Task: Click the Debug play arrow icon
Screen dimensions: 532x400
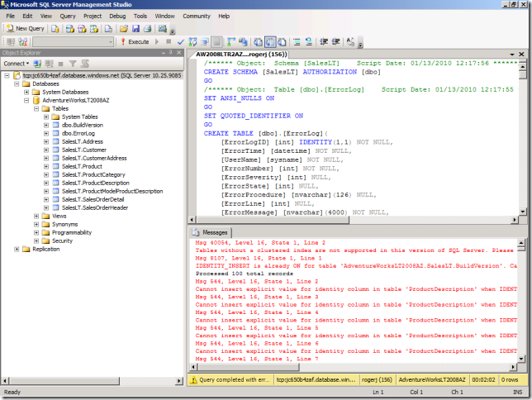Action: [x=157, y=42]
